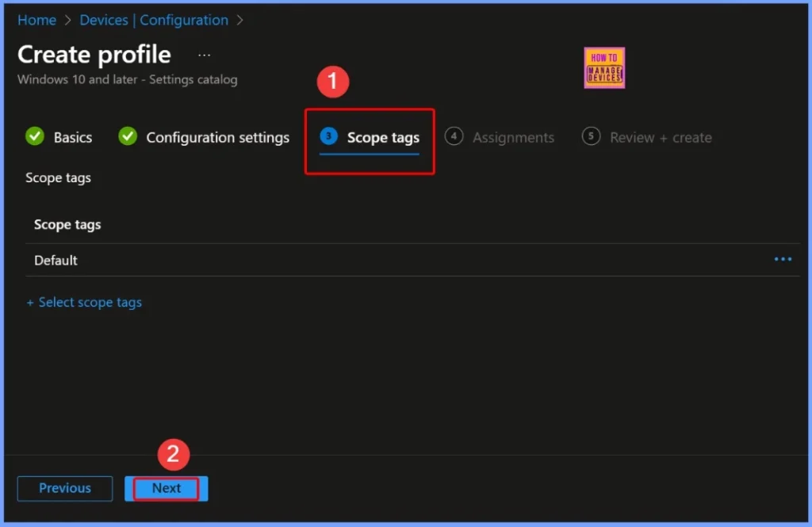Click the How To Manage Devices logo
Viewport: 812px width, 527px height.
point(604,68)
